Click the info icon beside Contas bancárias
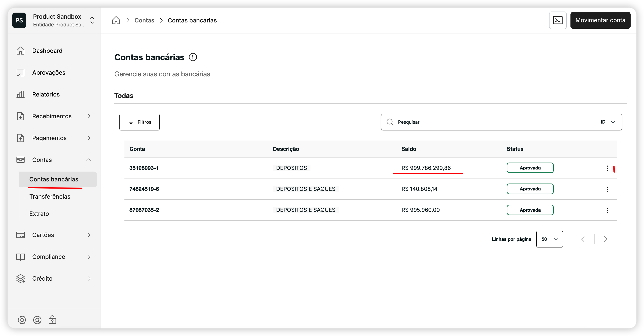Viewport: 644px width, 336px height. 193,57
